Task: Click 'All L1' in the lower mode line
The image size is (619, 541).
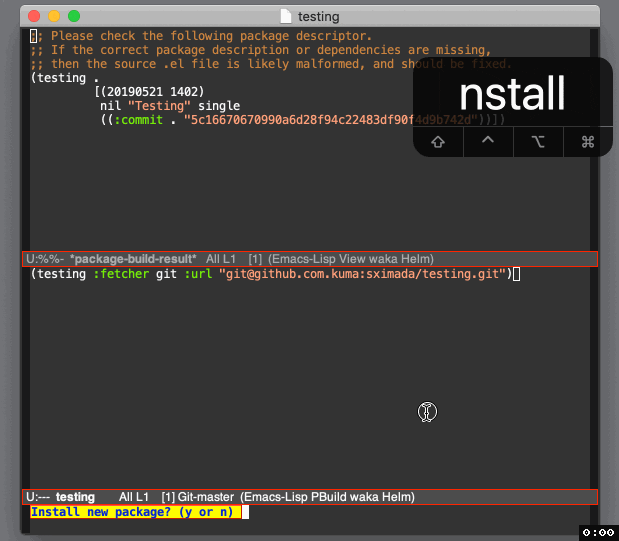Action: pyautogui.click(x=134, y=497)
